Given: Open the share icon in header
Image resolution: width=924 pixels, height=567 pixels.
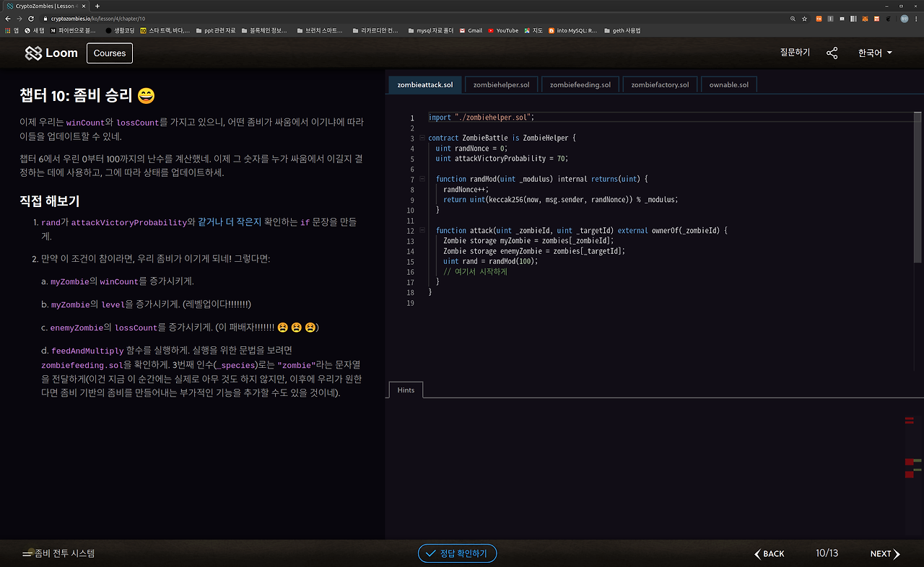Looking at the screenshot, I should [x=832, y=53].
